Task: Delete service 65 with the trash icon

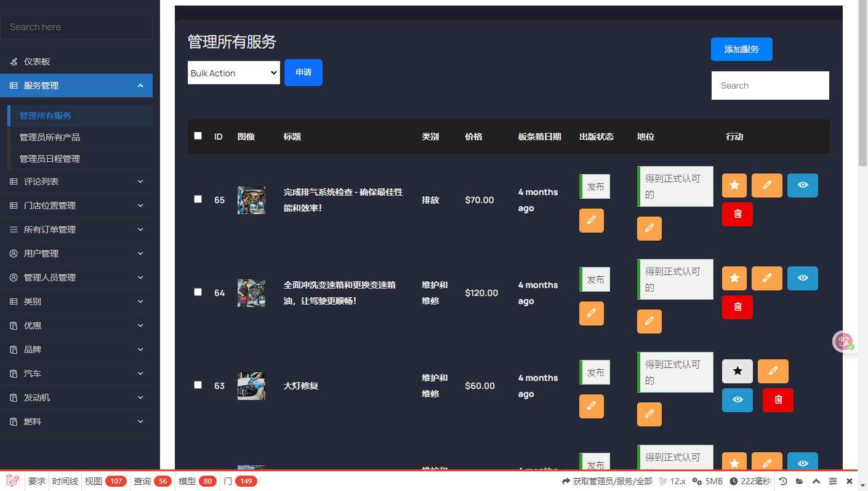Action: 737,214
